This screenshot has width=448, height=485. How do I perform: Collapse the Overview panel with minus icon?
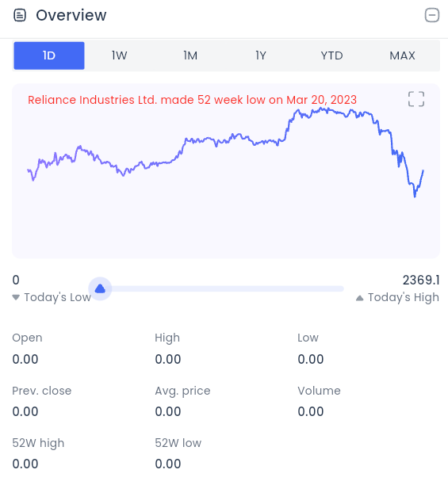(431, 15)
